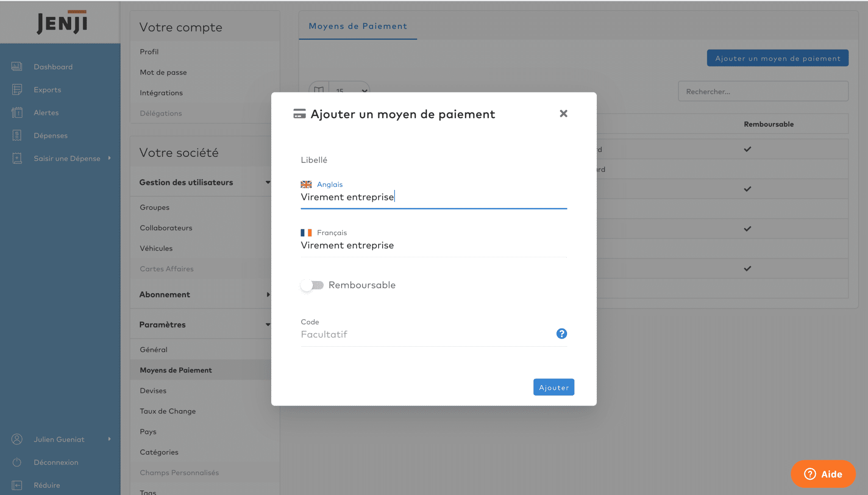This screenshot has width=868, height=495.
Task: Click the columns icon beside page size
Action: pyautogui.click(x=319, y=90)
